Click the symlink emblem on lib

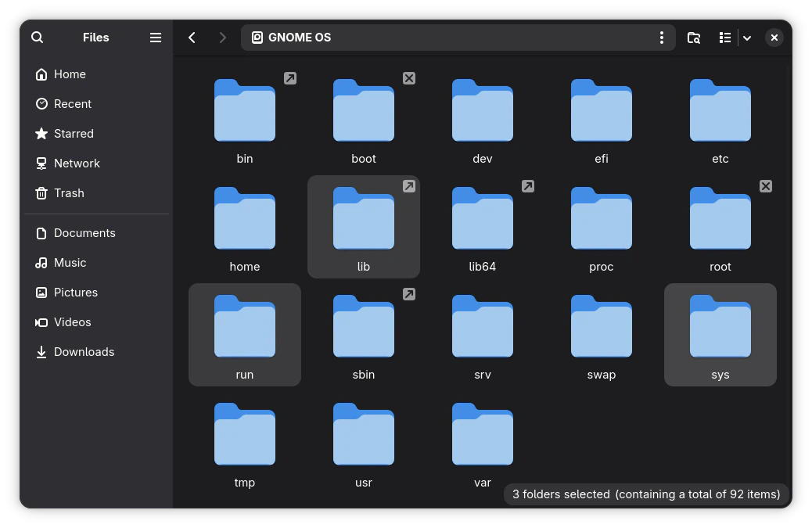coord(409,186)
